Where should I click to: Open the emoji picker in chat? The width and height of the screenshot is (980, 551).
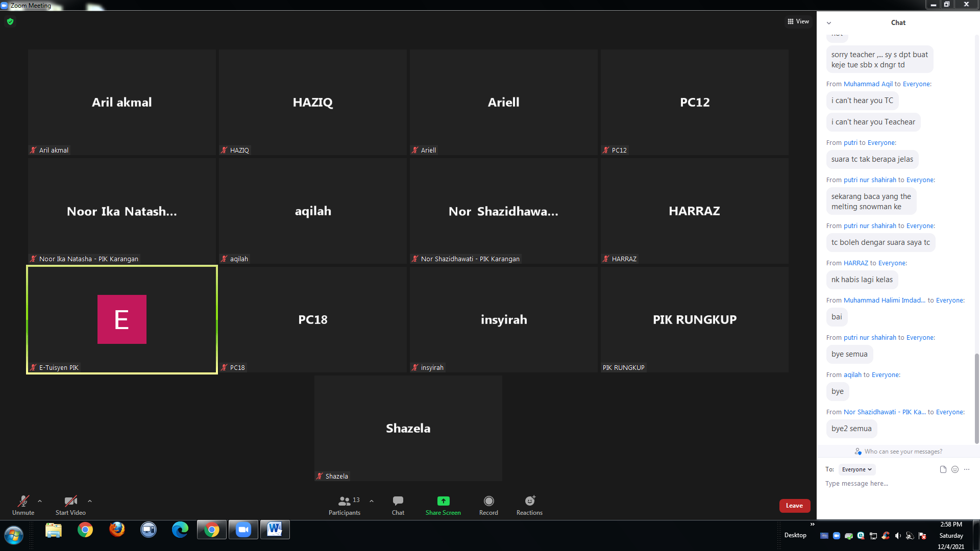(955, 469)
